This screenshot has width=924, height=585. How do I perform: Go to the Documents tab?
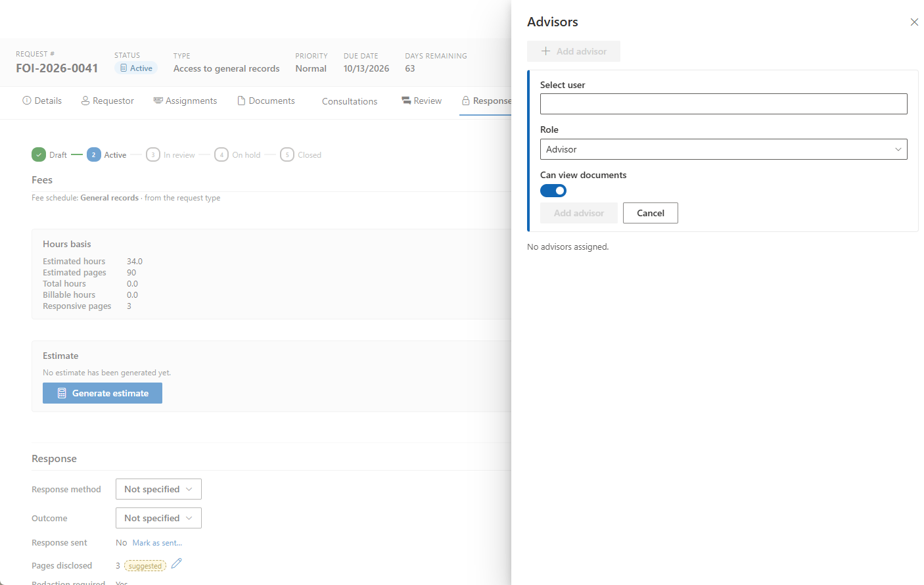(x=266, y=101)
